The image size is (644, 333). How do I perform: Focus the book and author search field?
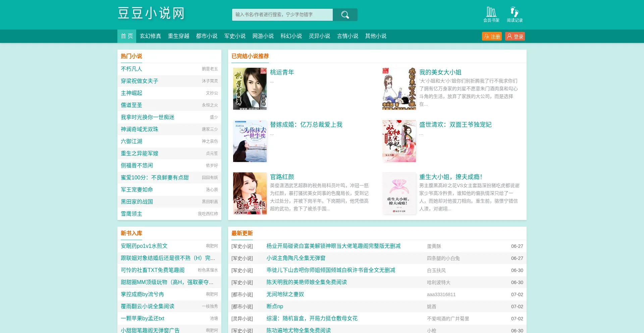tap(282, 15)
